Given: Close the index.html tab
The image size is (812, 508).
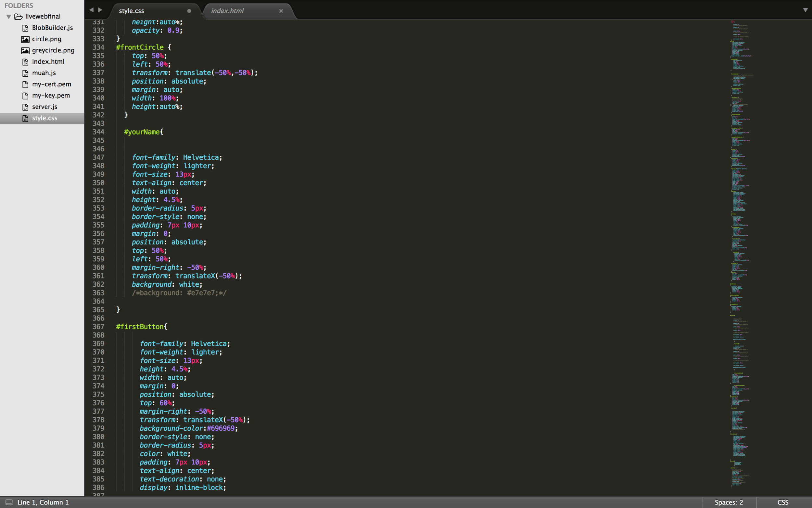Looking at the screenshot, I should coord(281,11).
